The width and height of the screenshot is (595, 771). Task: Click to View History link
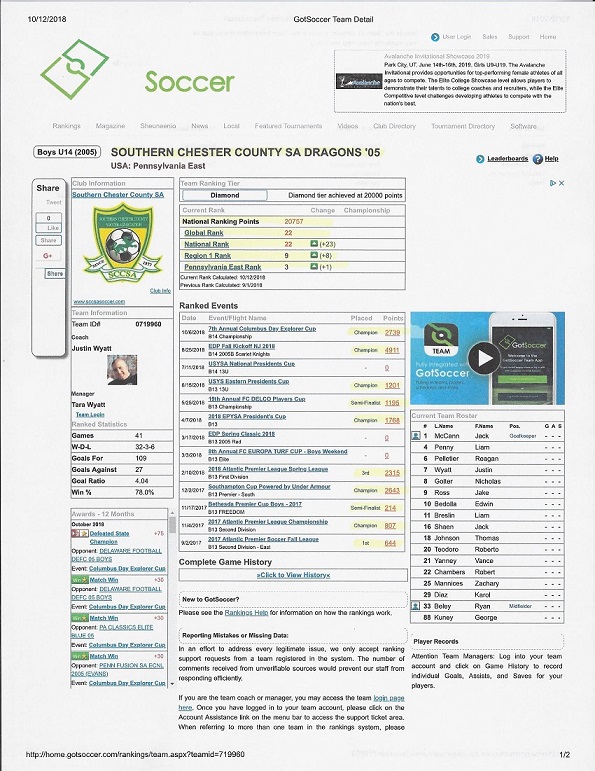coord(293,575)
